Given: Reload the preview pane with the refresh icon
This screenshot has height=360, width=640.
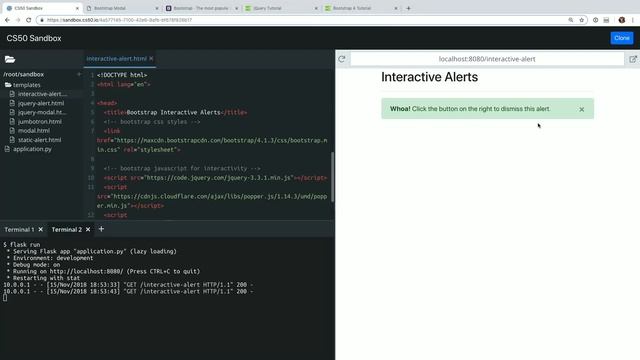Looking at the screenshot, I should [342, 59].
